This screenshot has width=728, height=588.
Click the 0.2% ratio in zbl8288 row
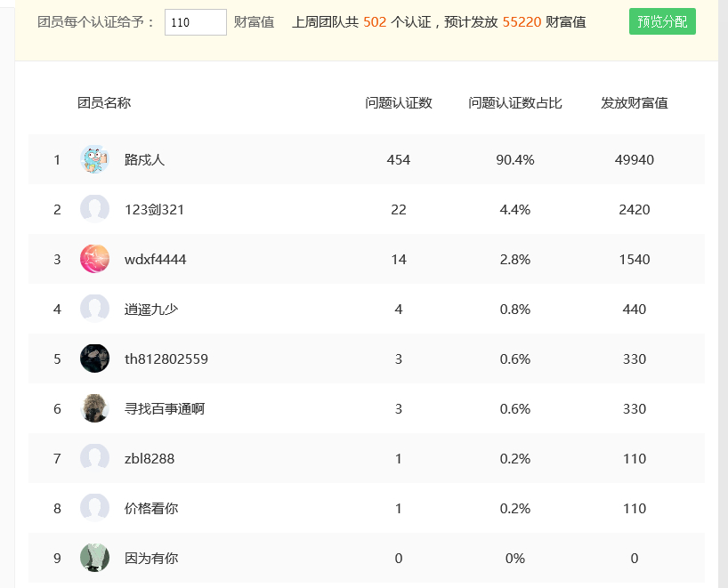(515, 458)
